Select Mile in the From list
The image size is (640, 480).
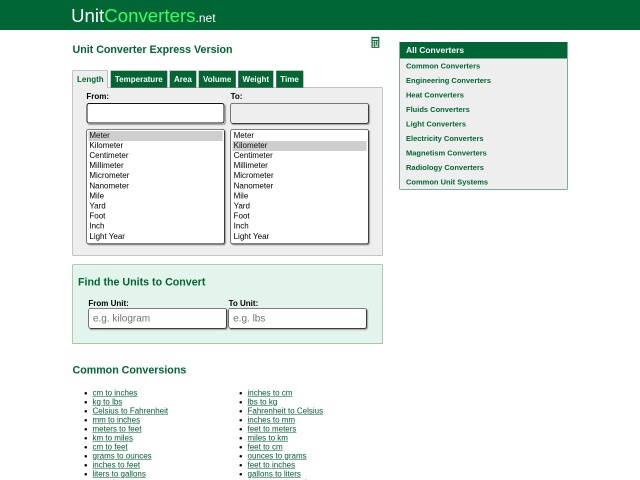pos(155,196)
